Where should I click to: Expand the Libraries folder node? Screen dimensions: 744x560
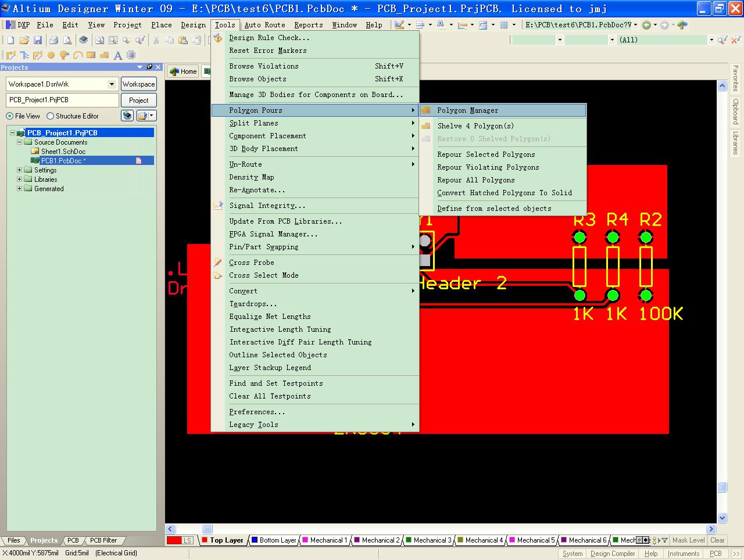pyautogui.click(x=19, y=180)
